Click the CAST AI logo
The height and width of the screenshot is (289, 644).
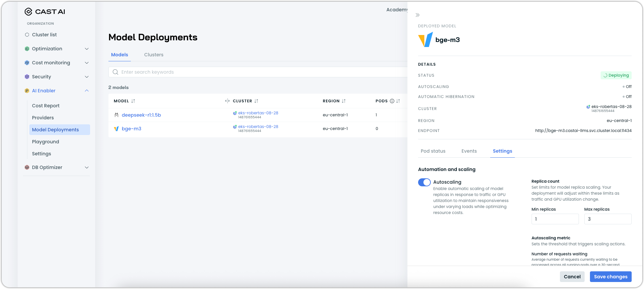45,12
